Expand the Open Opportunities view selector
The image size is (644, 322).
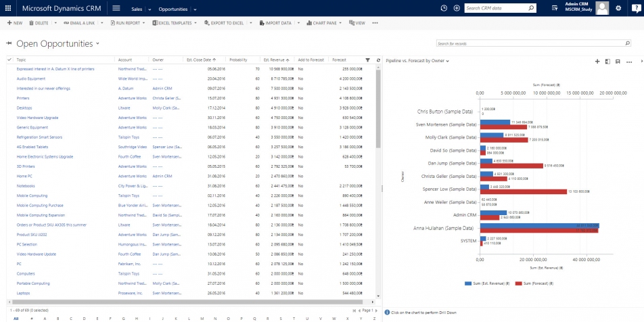pyautogui.click(x=97, y=44)
